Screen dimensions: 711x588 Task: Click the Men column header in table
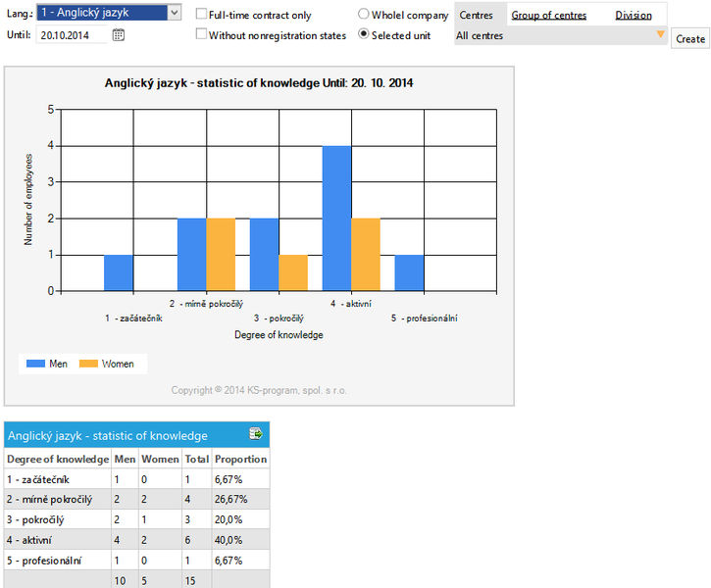125,459
